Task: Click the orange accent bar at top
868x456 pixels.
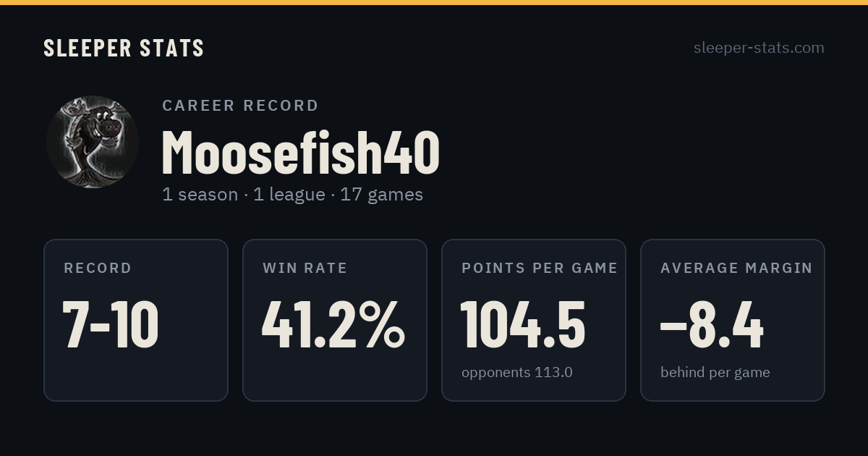Action: (434, 2)
